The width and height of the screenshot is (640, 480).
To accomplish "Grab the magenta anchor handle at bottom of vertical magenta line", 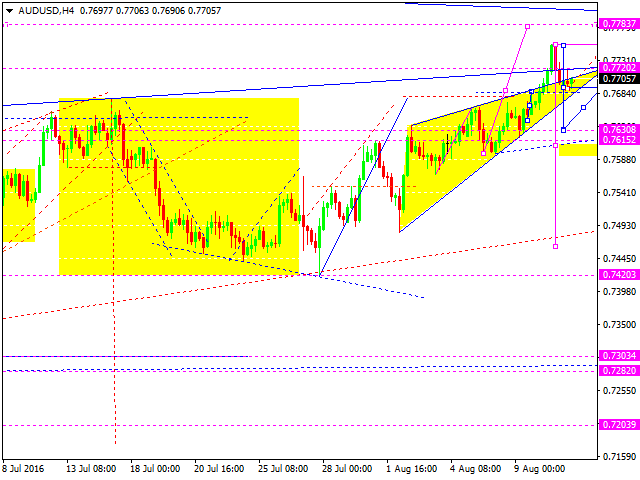I will coord(556,247).
